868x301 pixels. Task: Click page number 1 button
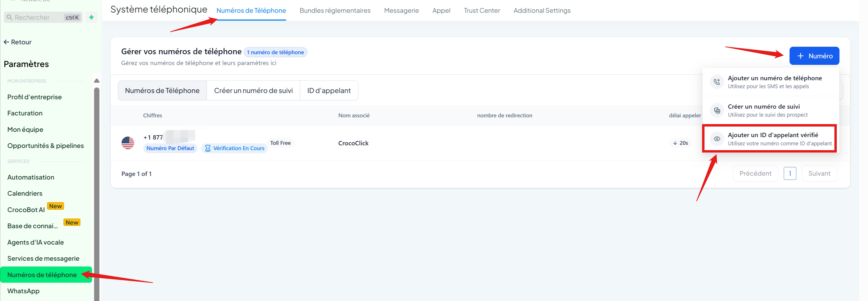click(790, 174)
